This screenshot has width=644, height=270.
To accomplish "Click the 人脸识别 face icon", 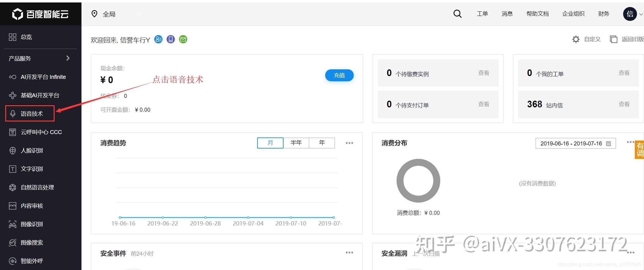I will pos(13,151).
